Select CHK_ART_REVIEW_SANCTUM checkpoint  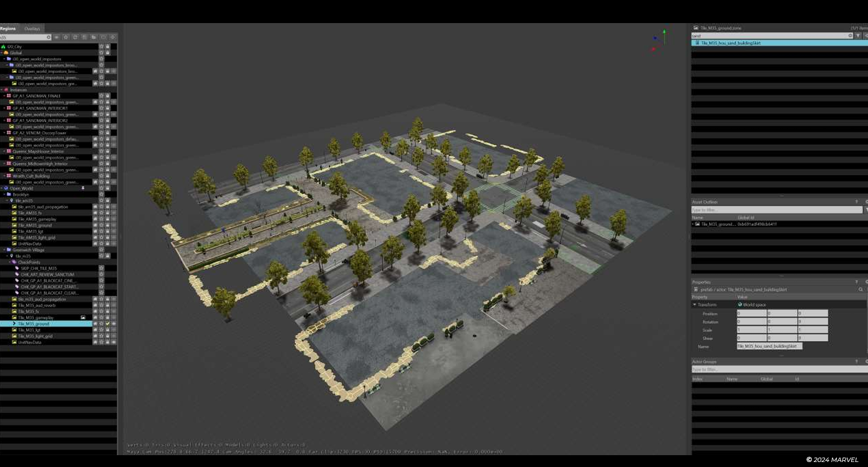coord(47,274)
